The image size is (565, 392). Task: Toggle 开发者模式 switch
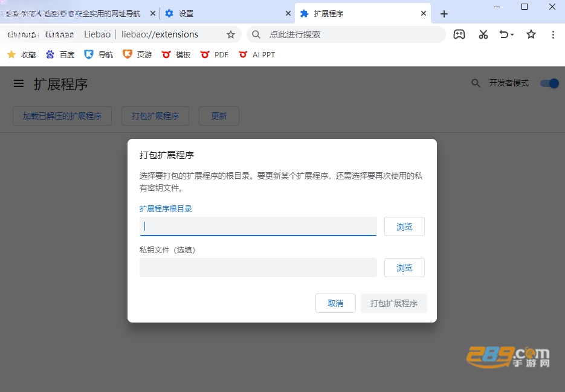click(x=549, y=83)
